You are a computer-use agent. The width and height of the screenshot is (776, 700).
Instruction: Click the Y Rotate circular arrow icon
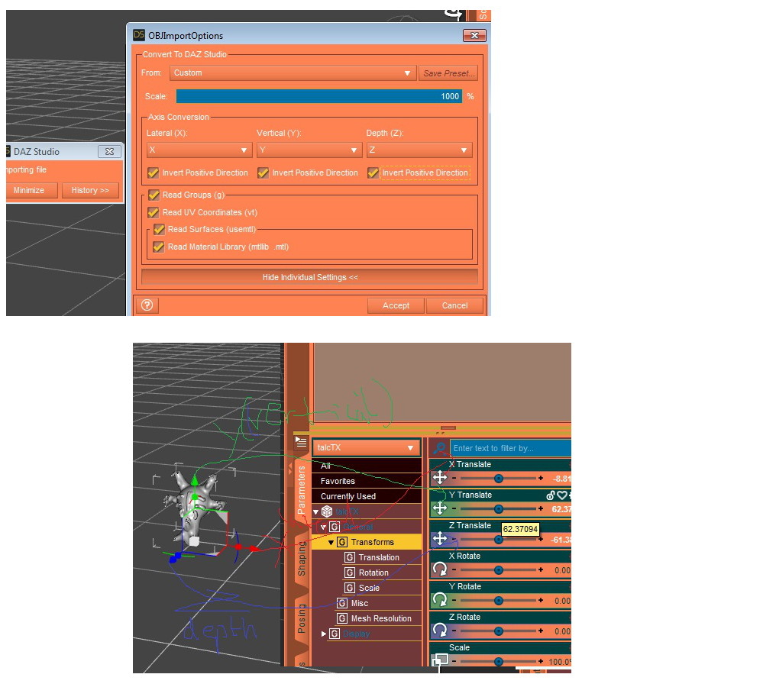click(440, 600)
